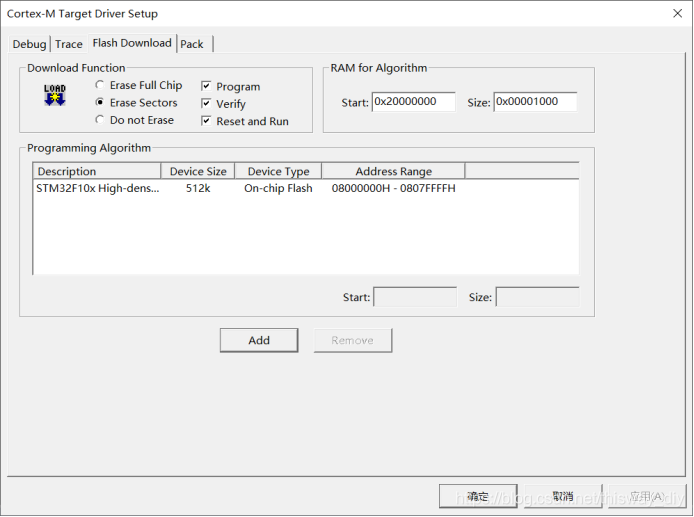Image resolution: width=694 pixels, height=517 pixels.
Task: Click the On-chip Flash cell
Action: click(278, 188)
